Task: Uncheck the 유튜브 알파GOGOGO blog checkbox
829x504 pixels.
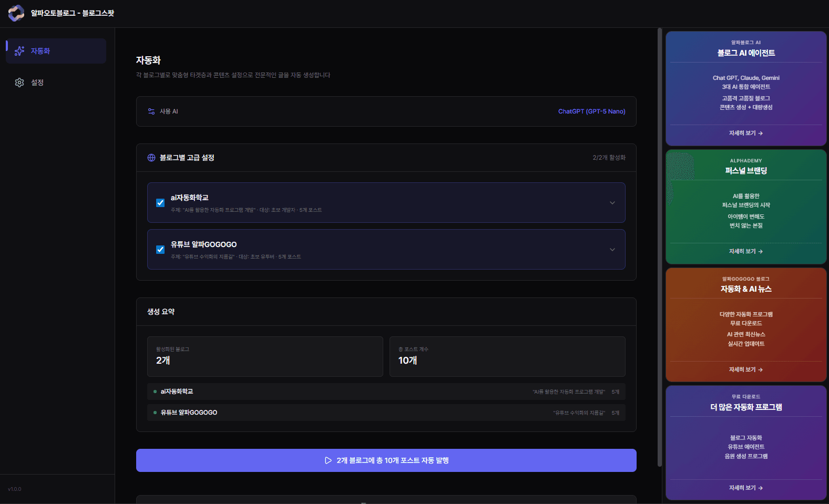Action: pos(160,250)
